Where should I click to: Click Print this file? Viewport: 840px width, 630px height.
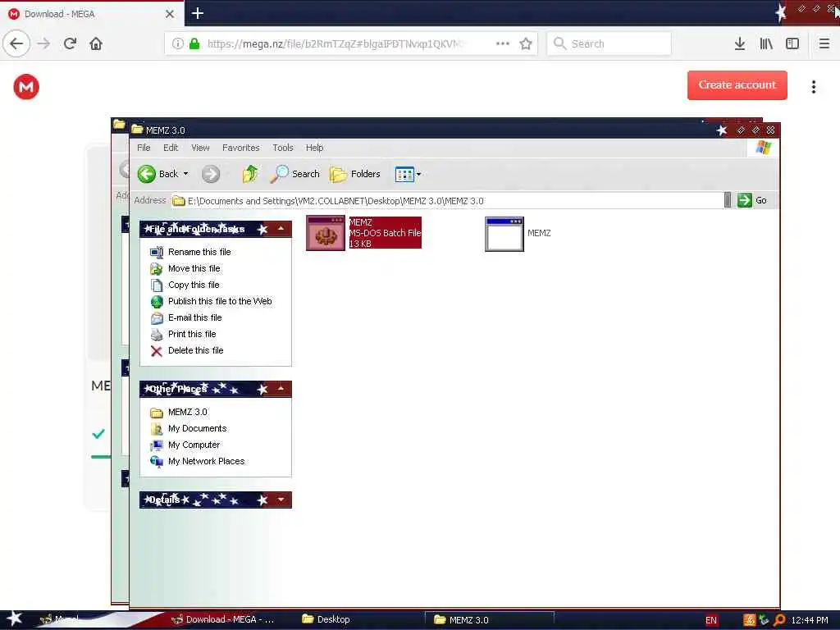[192, 335]
